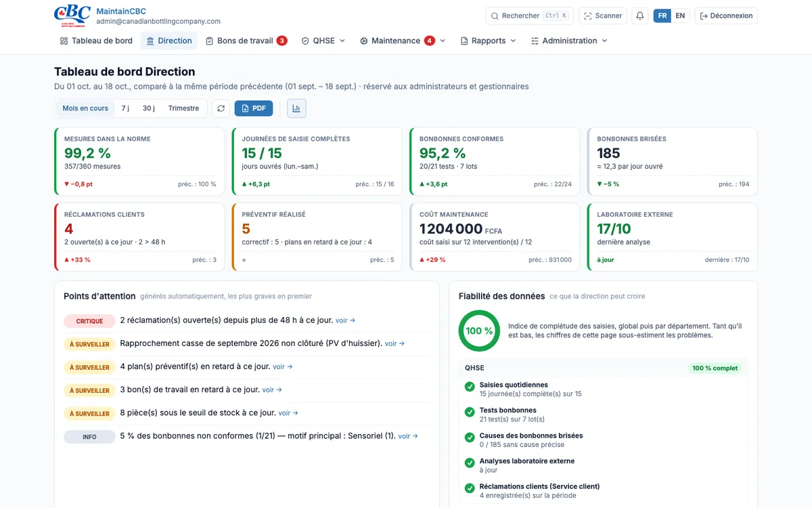Open the Mesures dans la norme card
Image resolution: width=812 pixels, height=508 pixels.
139,161
